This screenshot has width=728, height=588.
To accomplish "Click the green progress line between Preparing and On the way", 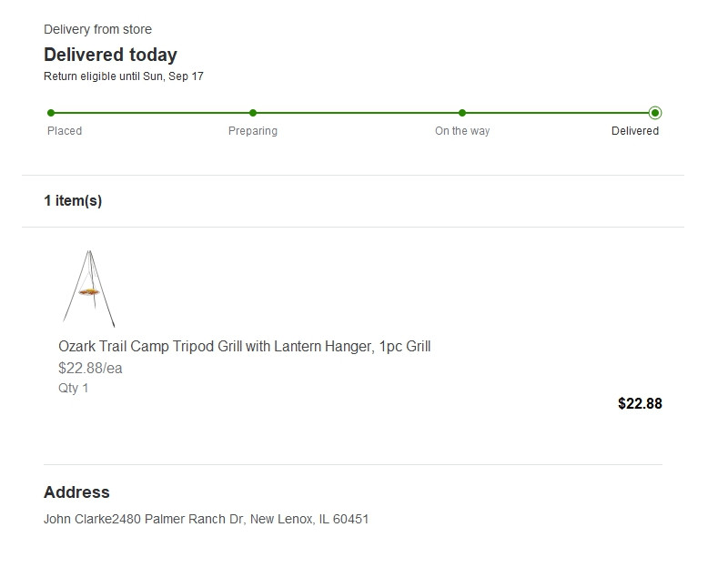I will [x=358, y=113].
